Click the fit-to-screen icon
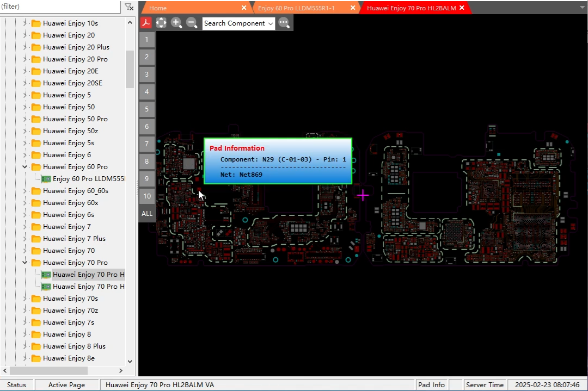The image size is (588, 391). [x=161, y=23]
